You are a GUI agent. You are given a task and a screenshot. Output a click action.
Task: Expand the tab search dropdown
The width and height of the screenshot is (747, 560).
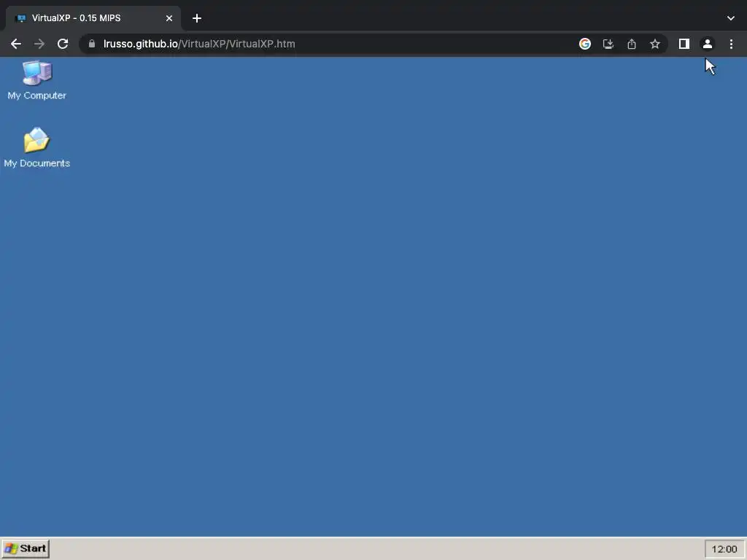pyautogui.click(x=731, y=18)
